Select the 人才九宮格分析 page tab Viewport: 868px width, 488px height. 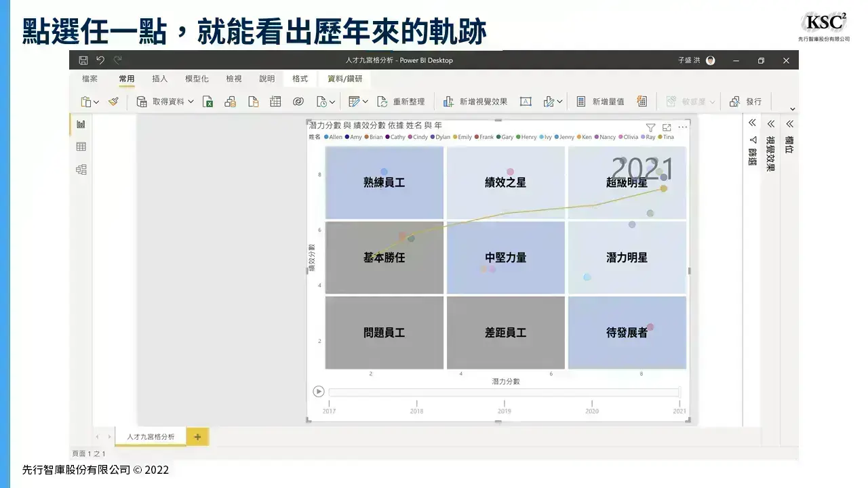[151, 436]
